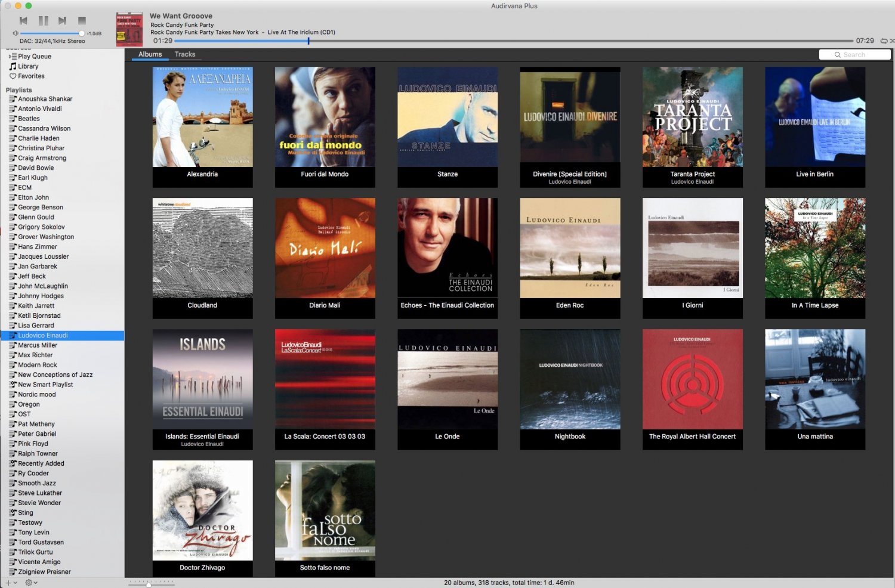Click the Favorites heart icon
This screenshot has width=895, height=588.
point(13,76)
